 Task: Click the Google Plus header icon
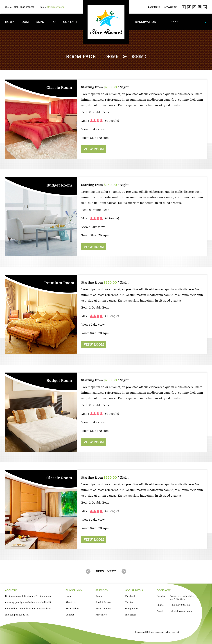click(x=194, y=7)
